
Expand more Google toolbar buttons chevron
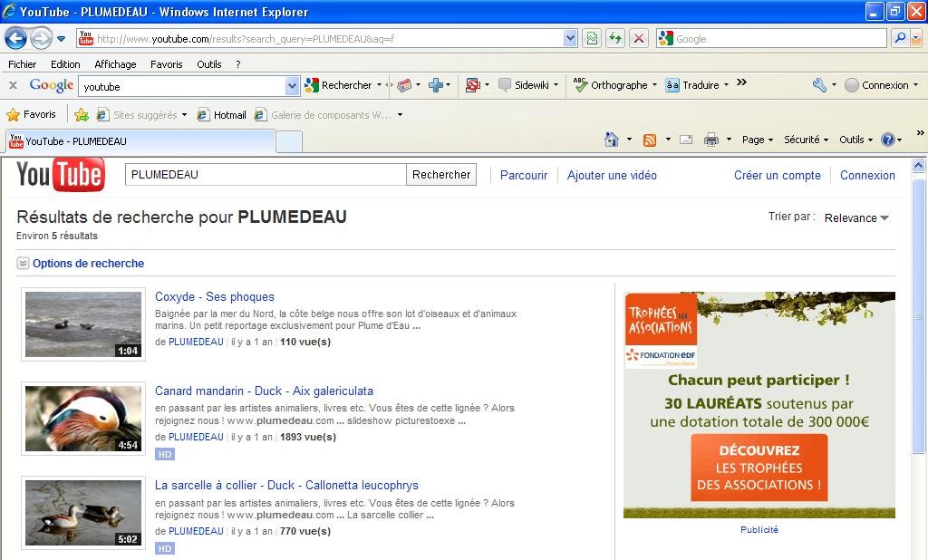tap(741, 82)
